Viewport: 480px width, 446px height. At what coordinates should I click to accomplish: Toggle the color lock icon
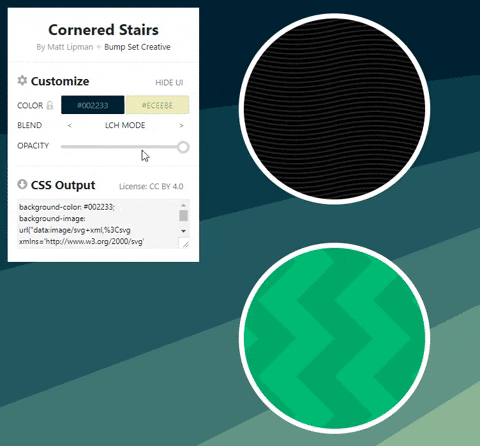pyautogui.click(x=50, y=105)
